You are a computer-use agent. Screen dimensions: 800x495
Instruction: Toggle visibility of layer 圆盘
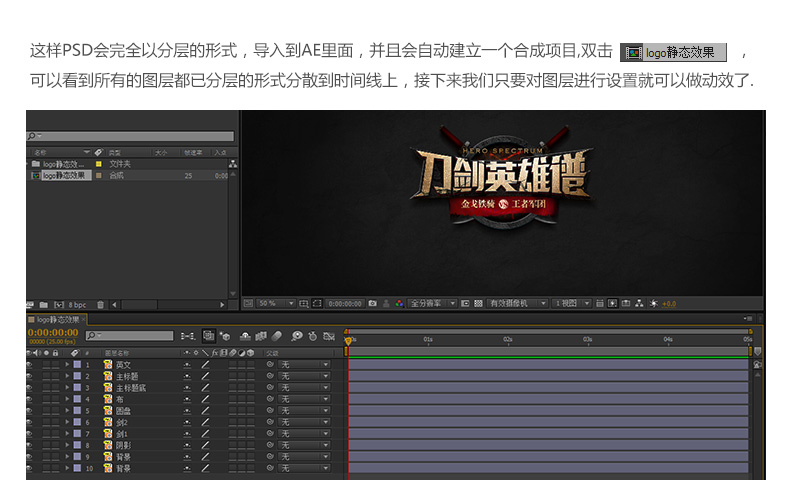[29, 410]
